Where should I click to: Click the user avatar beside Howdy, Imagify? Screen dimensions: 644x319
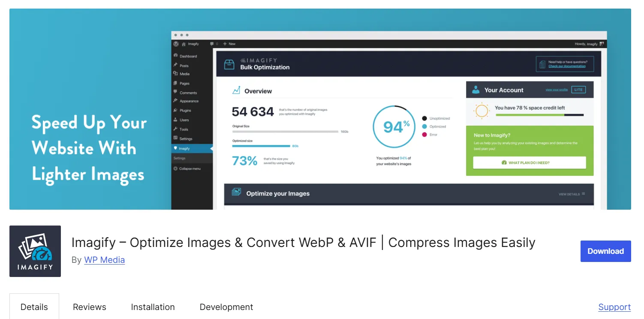pos(602,44)
